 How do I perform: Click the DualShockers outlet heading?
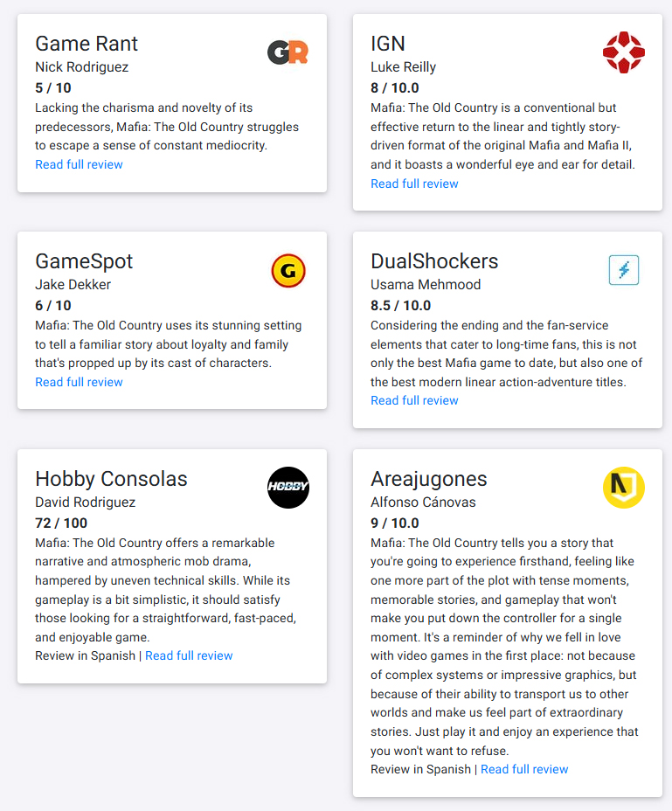click(434, 261)
